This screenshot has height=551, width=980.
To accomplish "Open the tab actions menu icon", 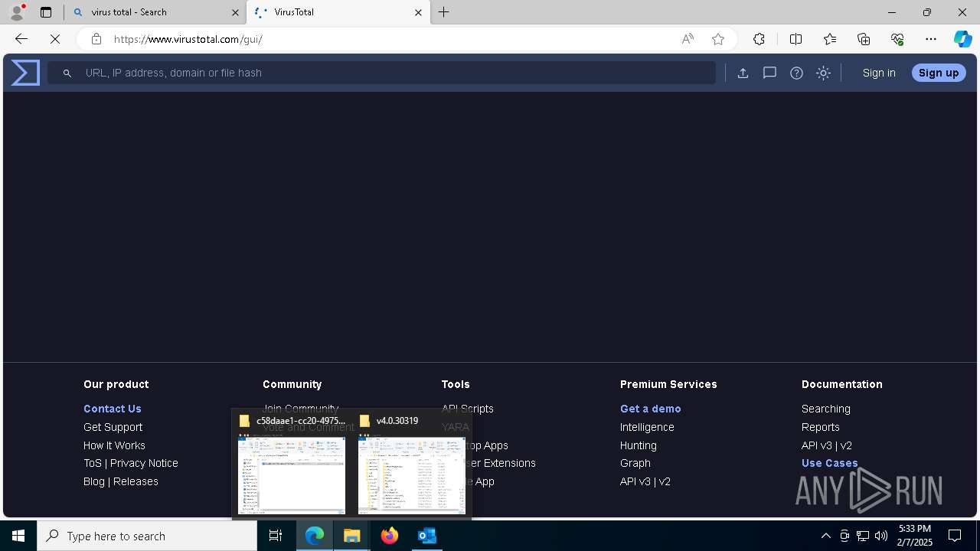I will 46,12.
